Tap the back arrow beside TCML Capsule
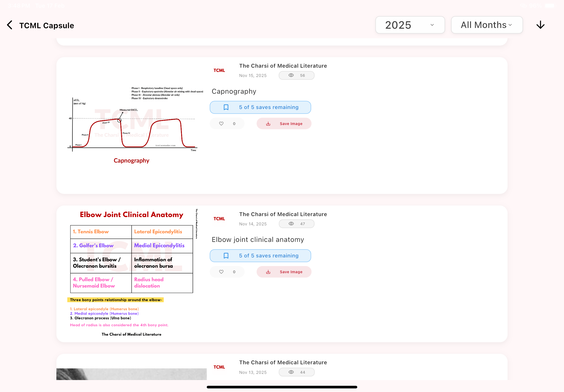Viewport: 564px width, 392px height. [x=10, y=25]
